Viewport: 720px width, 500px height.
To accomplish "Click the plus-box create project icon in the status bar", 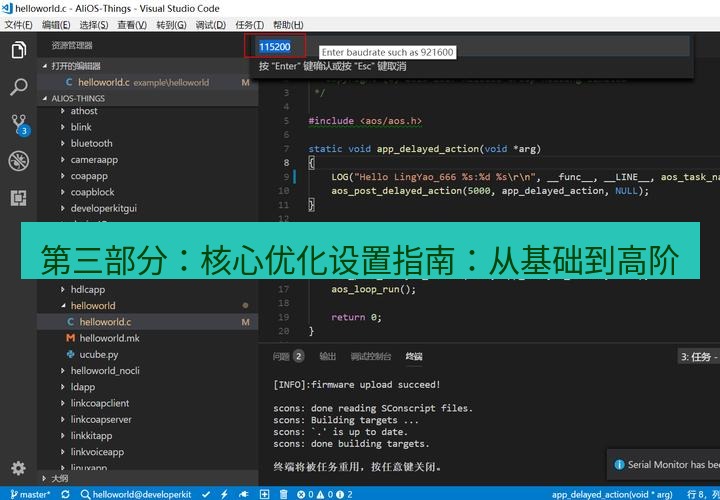I will (264, 494).
